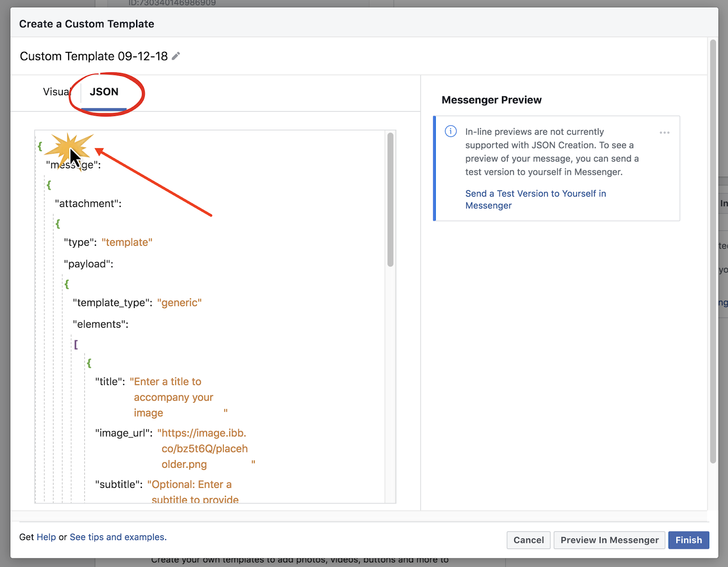
Task: Click the dialog's main vertical scrollbar
Action: point(713,250)
